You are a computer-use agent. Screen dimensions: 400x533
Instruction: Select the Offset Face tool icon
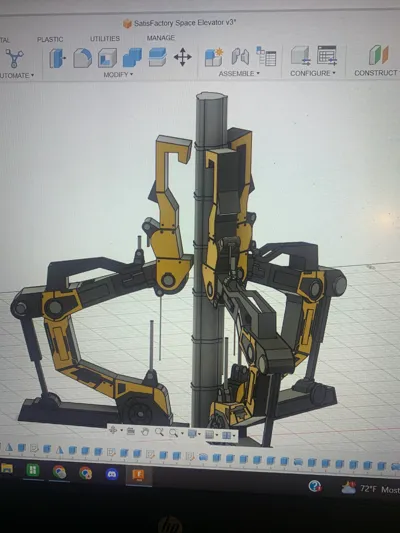[x=157, y=57]
